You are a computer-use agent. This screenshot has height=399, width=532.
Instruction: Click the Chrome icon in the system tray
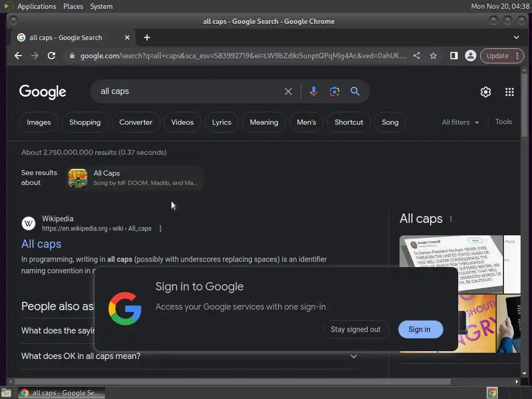click(x=492, y=393)
